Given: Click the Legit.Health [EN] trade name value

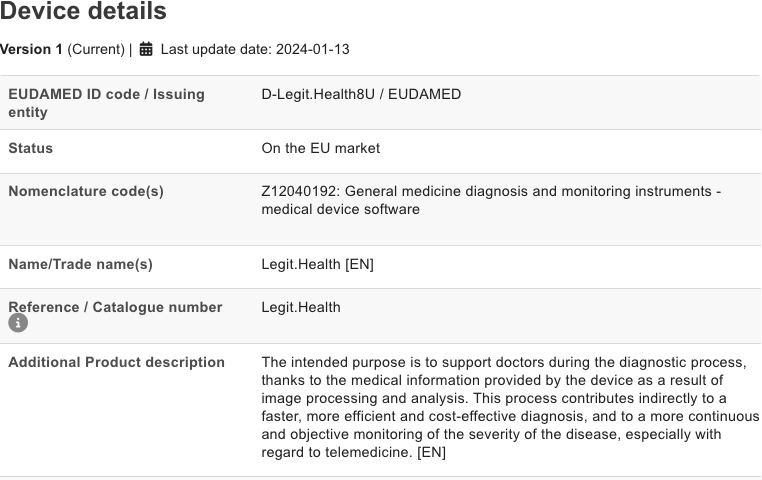Looking at the screenshot, I should [x=317, y=264].
